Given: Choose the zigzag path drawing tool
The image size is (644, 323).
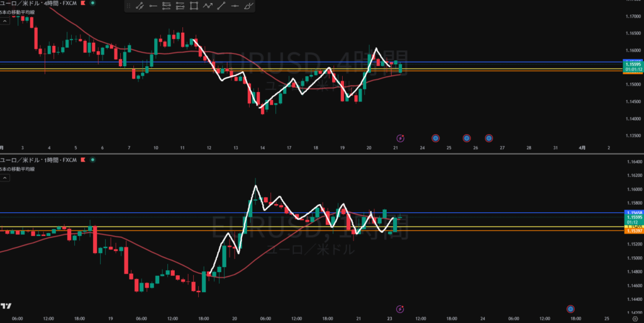Looking at the screenshot, I should (207, 6).
